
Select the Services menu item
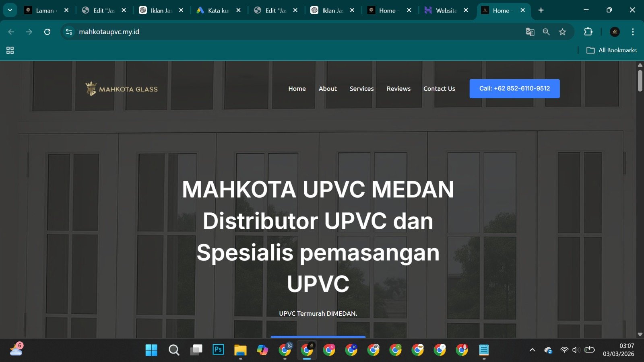(x=361, y=89)
